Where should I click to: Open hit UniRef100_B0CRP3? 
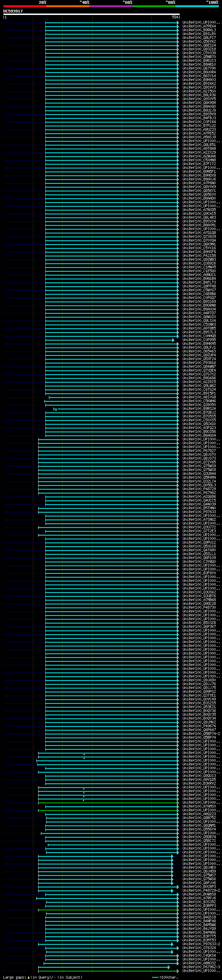pos(199,886)
